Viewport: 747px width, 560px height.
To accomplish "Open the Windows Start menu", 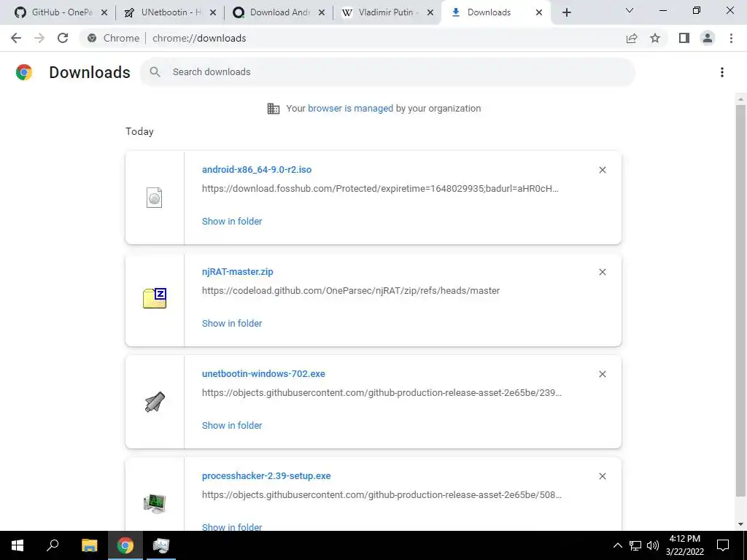I will 18,545.
